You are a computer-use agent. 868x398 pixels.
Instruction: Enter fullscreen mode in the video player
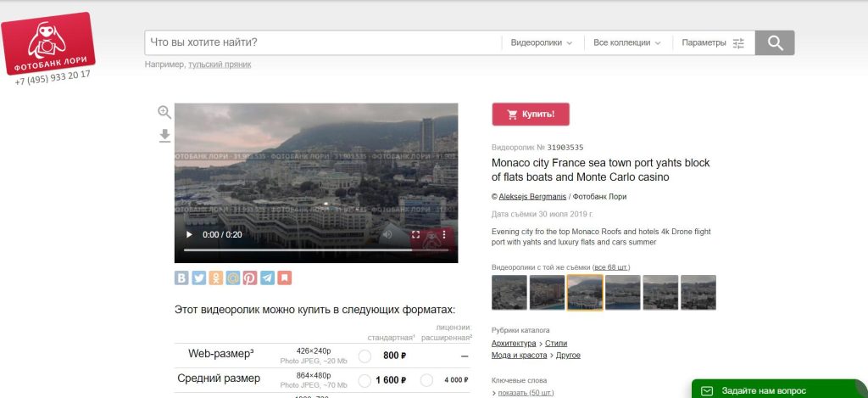[416, 235]
